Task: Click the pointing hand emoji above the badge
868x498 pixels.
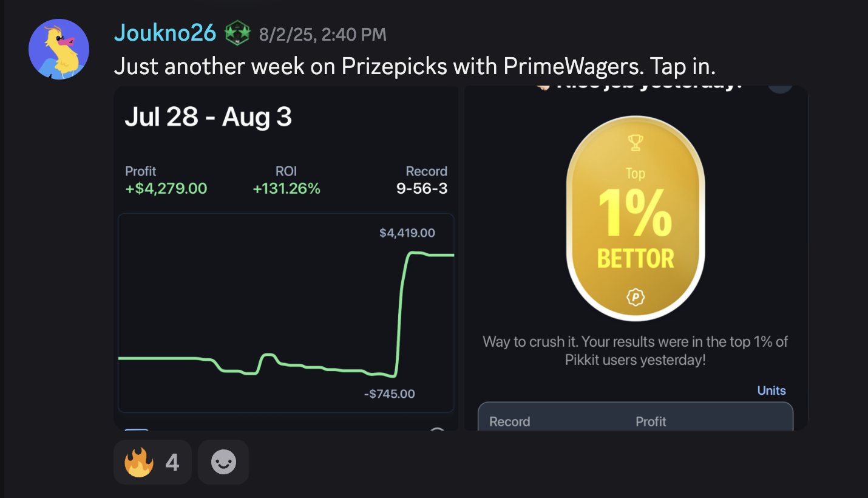Action: [x=543, y=87]
